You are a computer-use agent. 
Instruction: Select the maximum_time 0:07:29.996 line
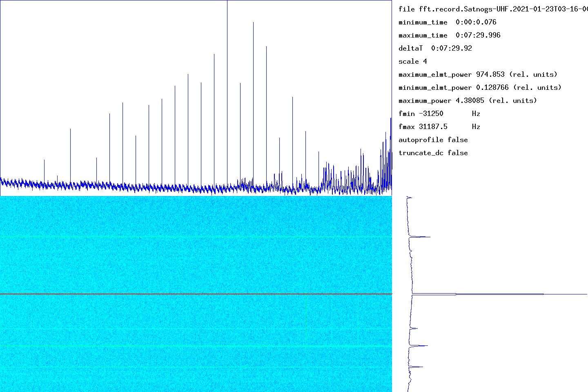pos(450,35)
